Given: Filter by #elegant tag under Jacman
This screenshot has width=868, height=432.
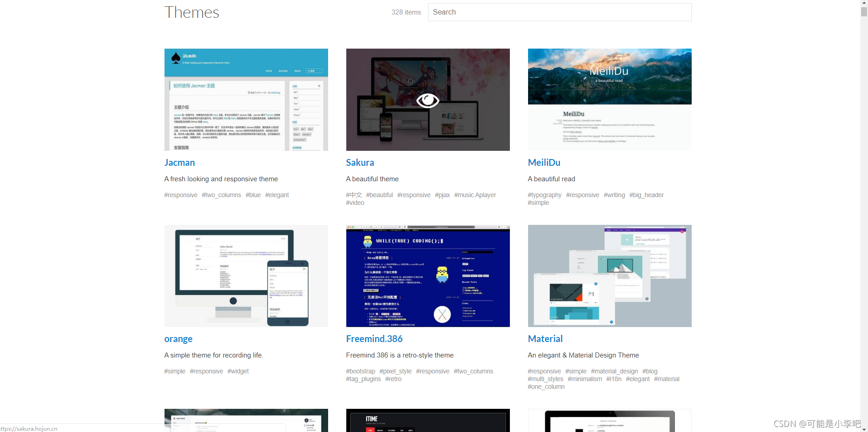Looking at the screenshot, I should coord(277,195).
